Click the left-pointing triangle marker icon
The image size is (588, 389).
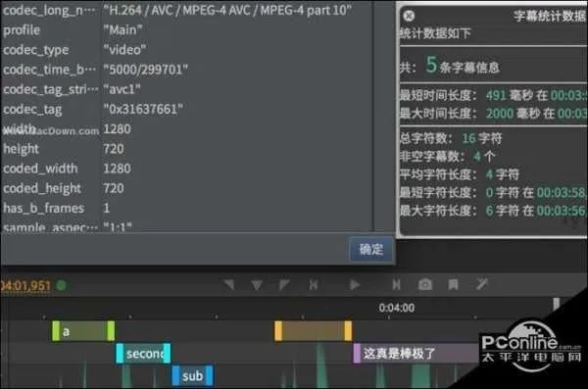click(x=229, y=284)
